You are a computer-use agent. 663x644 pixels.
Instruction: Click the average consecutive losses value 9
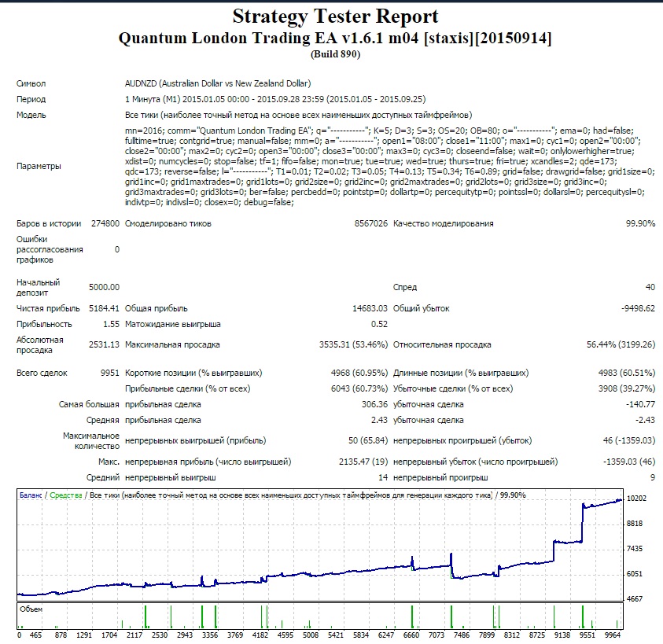click(x=653, y=477)
